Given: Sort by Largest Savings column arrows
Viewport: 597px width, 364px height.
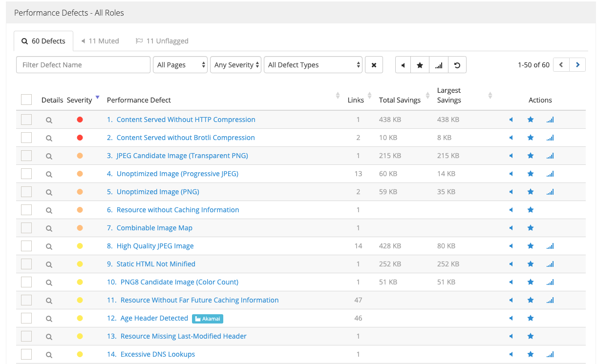Looking at the screenshot, I should point(490,95).
